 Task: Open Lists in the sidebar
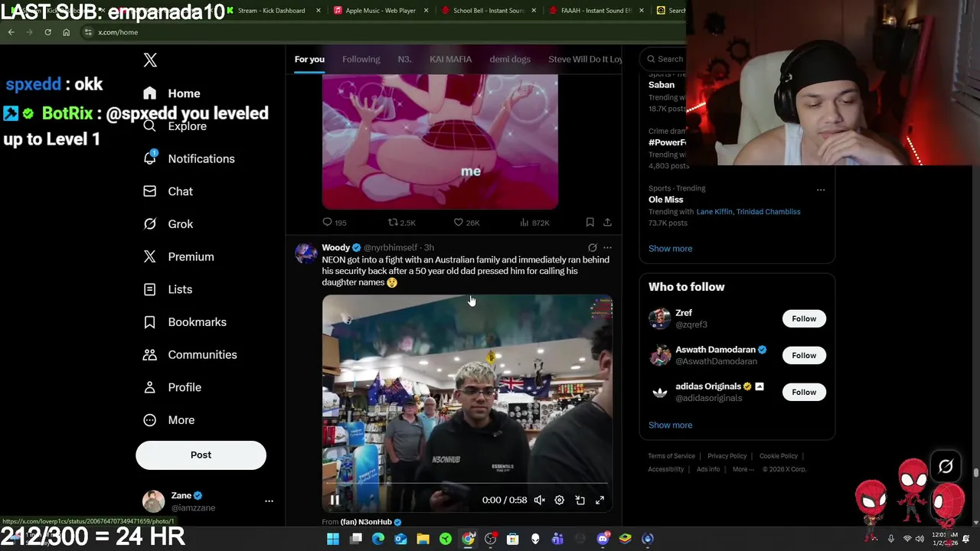(x=167, y=289)
